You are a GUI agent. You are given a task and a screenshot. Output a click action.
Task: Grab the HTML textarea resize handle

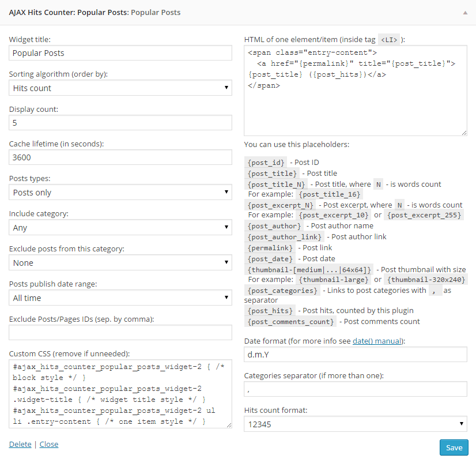(464, 133)
